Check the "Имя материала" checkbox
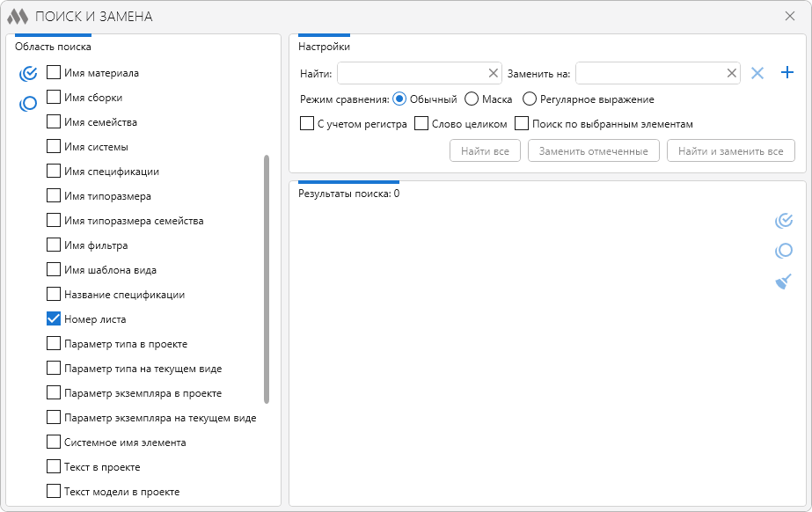812x512 pixels. coord(54,73)
